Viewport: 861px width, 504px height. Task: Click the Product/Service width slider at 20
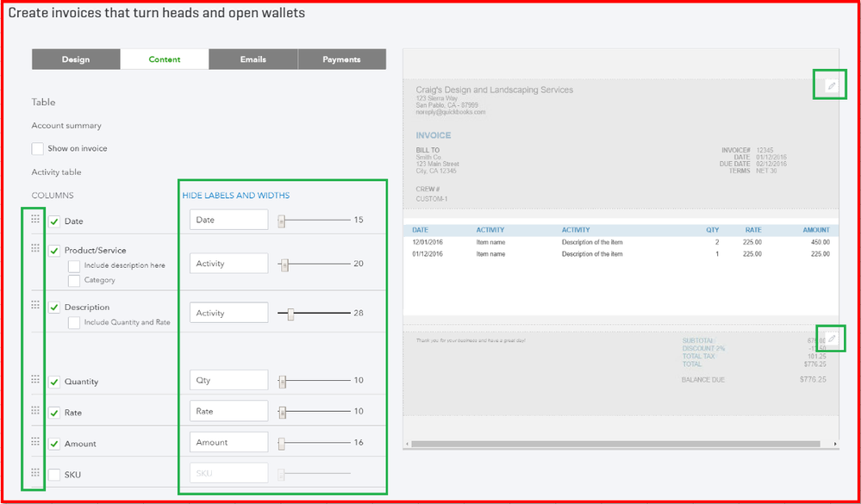click(x=284, y=265)
